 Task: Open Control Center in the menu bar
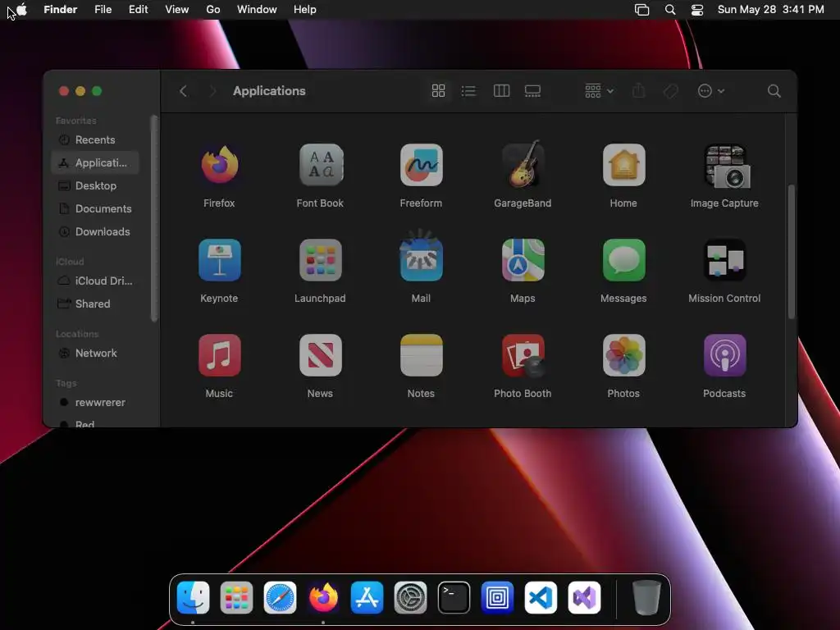point(697,10)
